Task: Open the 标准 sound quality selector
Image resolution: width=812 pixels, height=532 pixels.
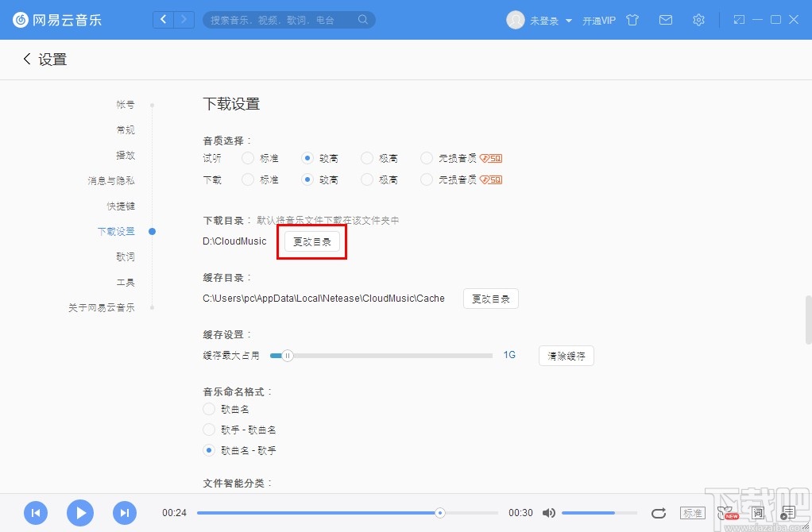Action: coord(692,513)
